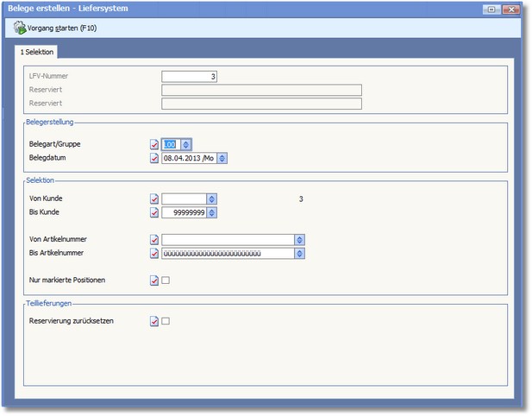
Task: Click the red-check icon beside Bis Artikelnummer
Action: (154, 254)
